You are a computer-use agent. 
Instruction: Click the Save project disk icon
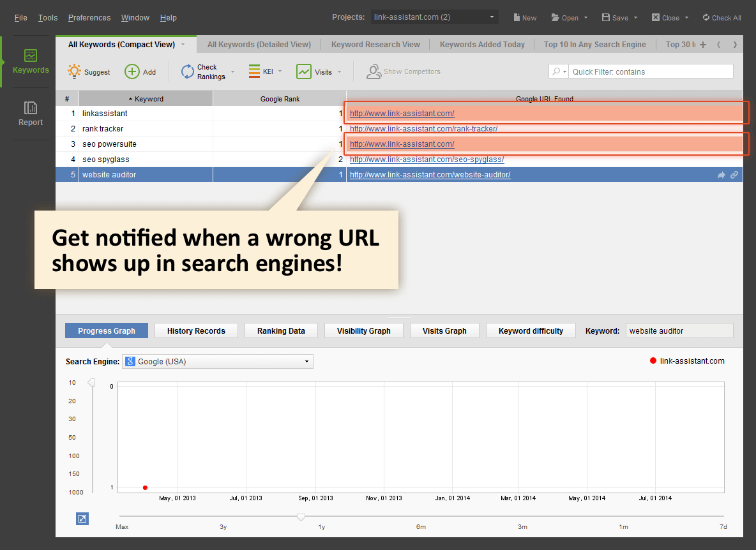tap(605, 17)
